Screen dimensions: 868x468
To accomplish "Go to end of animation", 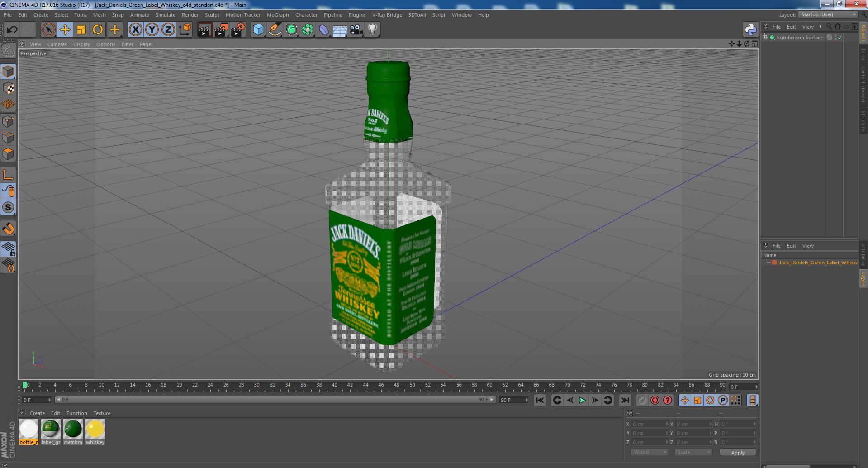I will pyautogui.click(x=625, y=400).
